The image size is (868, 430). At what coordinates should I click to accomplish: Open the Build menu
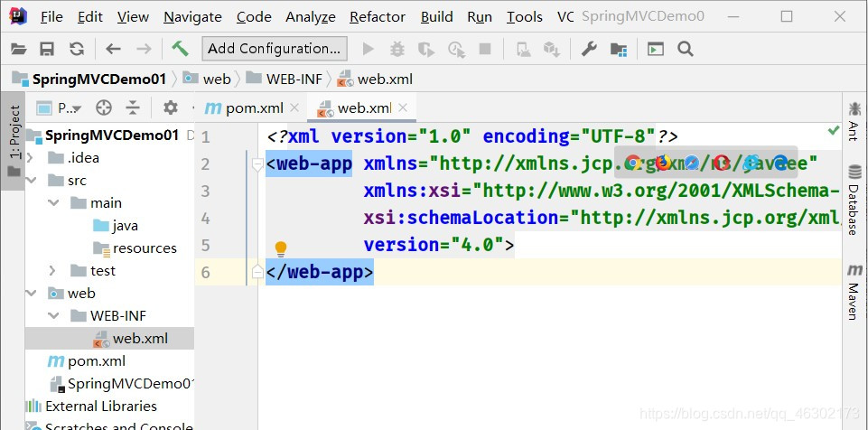coord(437,17)
